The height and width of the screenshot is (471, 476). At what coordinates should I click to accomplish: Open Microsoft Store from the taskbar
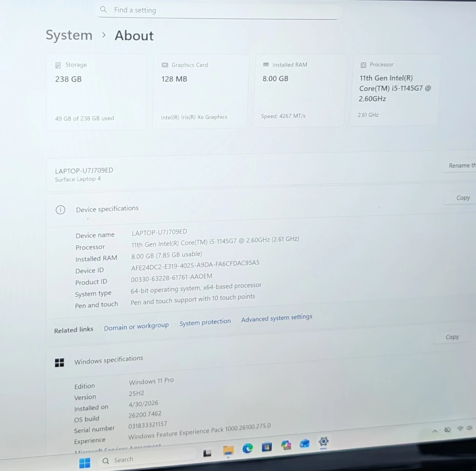point(266,447)
